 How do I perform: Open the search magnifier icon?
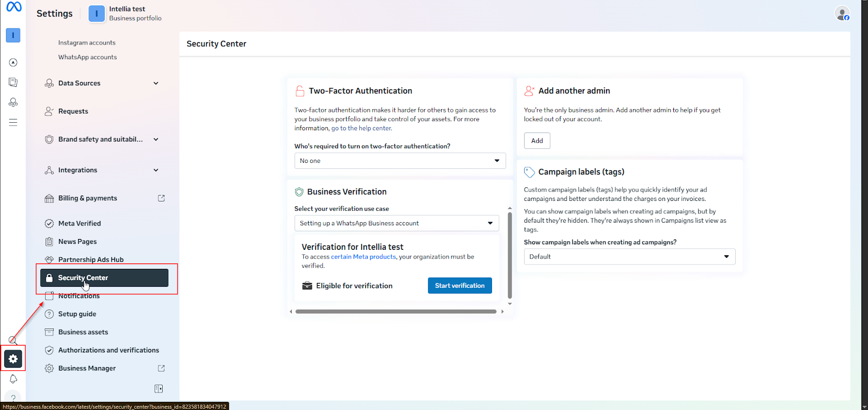[x=12, y=340]
